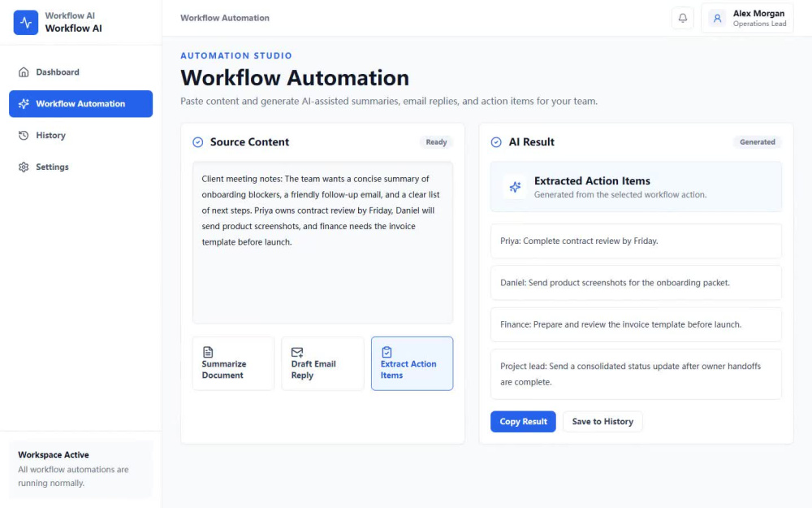This screenshot has width=812, height=508.
Task: Click the Priya contract review action item
Action: coord(637,241)
